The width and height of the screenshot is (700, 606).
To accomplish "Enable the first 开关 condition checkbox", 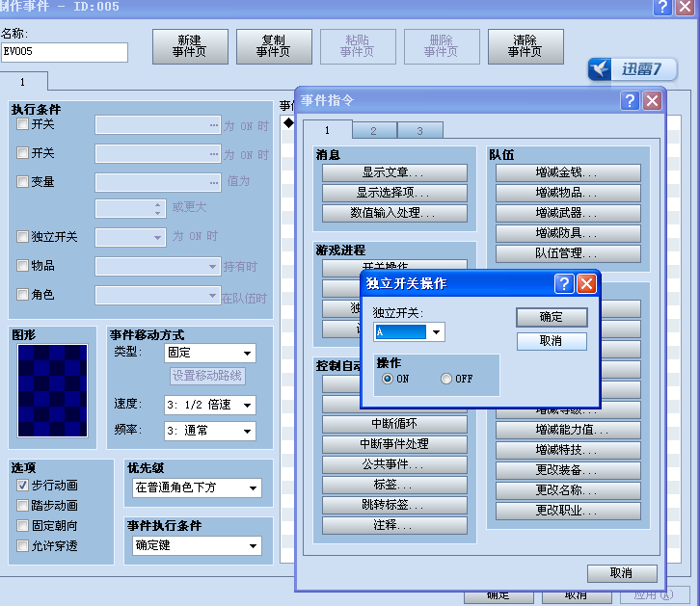I will coord(22,123).
